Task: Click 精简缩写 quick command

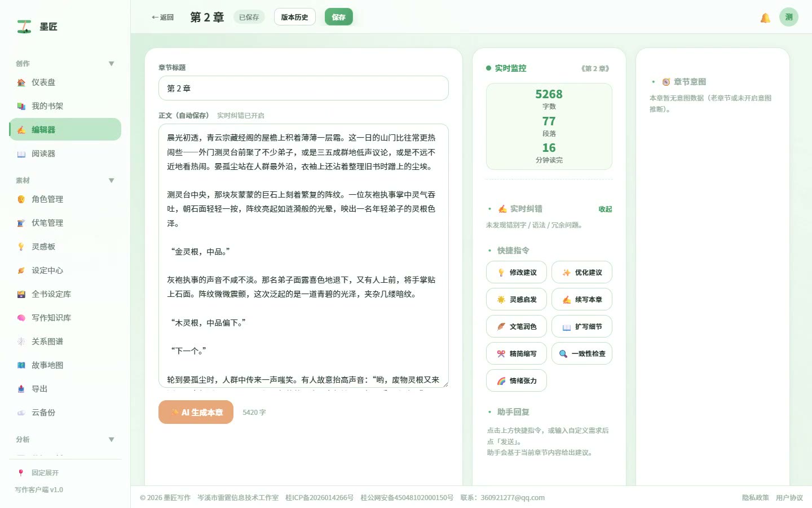Action: pos(516,353)
